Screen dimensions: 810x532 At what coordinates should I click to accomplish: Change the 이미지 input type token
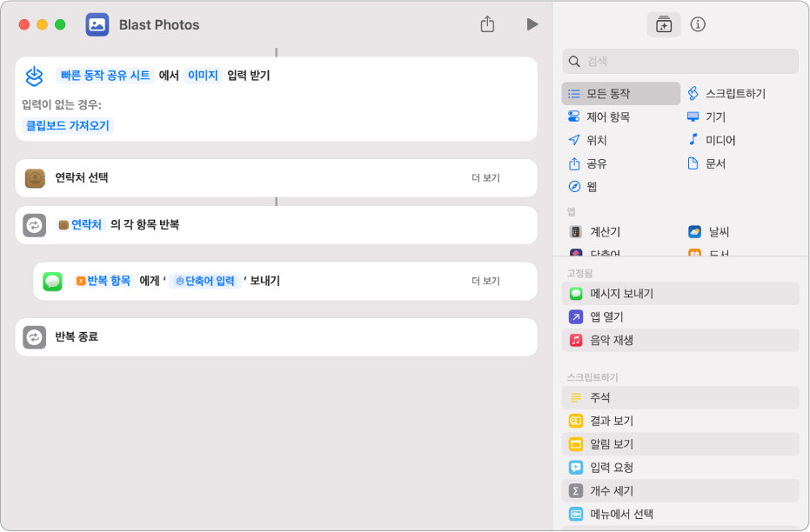[203, 76]
